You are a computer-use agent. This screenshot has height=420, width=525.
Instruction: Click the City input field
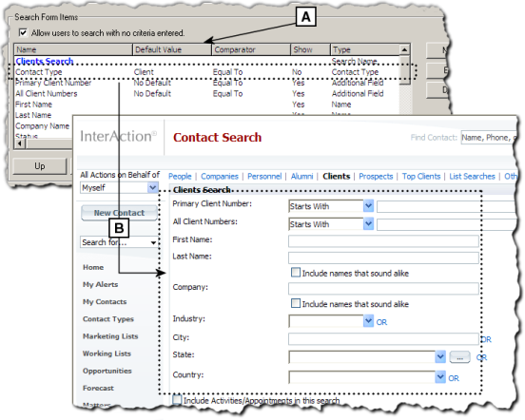(383, 338)
